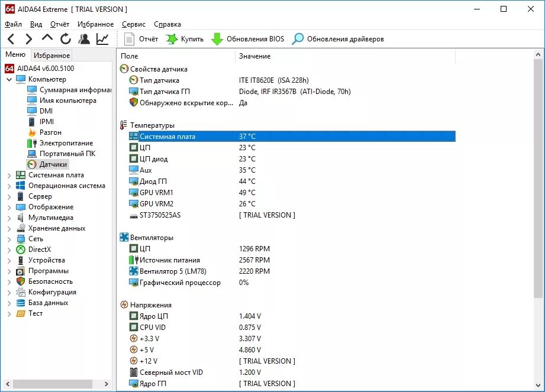Open the Сервис menu
Viewport: 545px width, 392px height.
(x=134, y=24)
